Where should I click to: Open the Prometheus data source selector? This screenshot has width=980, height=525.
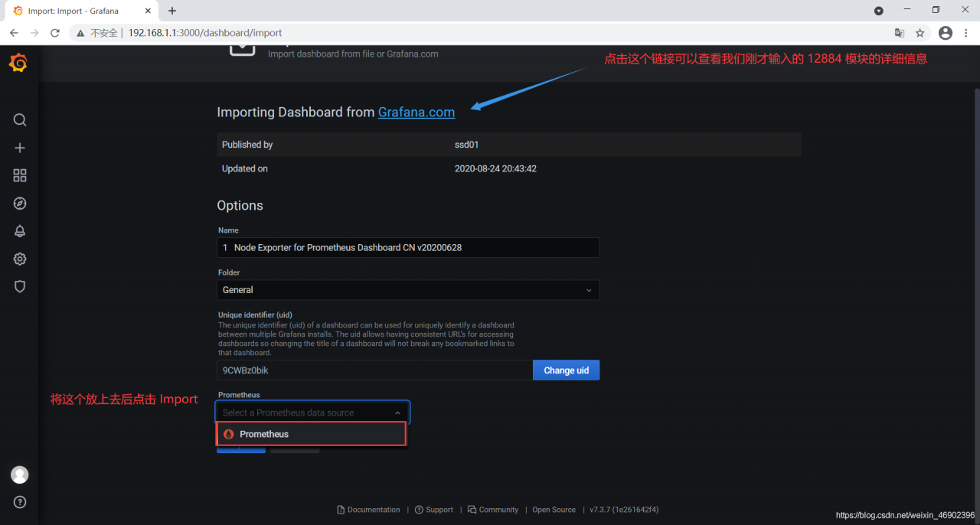(x=313, y=412)
